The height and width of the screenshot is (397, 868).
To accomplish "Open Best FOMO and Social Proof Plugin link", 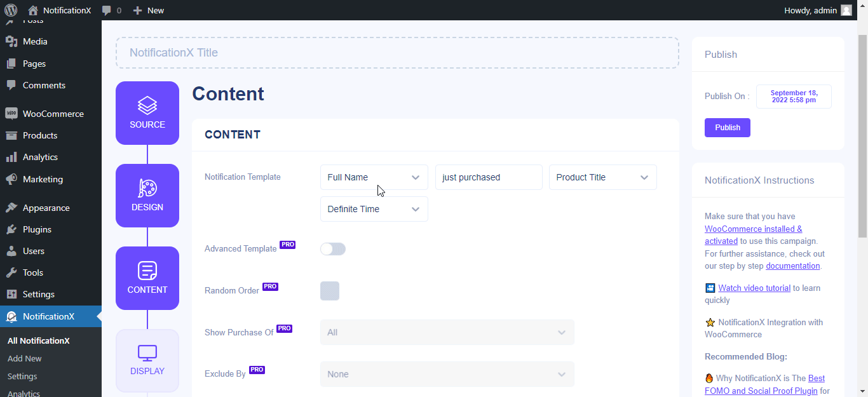I will click(x=765, y=384).
